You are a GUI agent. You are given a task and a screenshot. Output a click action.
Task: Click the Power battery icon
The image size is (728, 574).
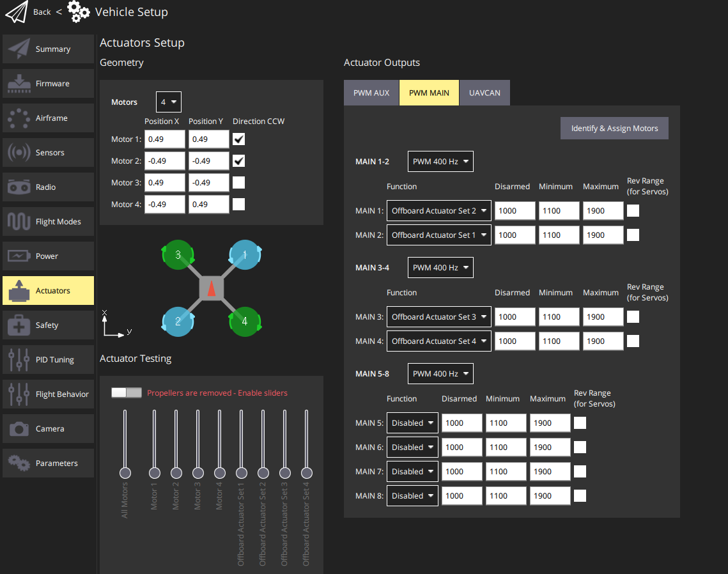[x=19, y=256]
